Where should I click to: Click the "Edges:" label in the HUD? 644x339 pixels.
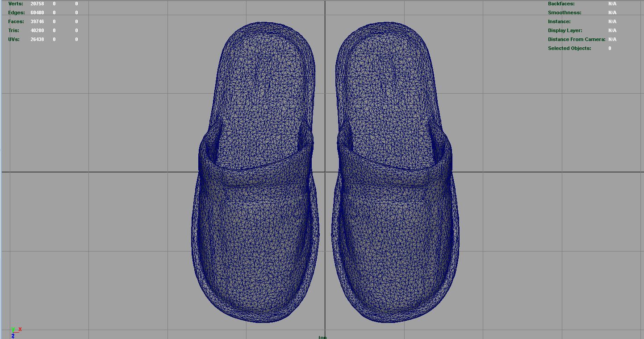(x=17, y=12)
